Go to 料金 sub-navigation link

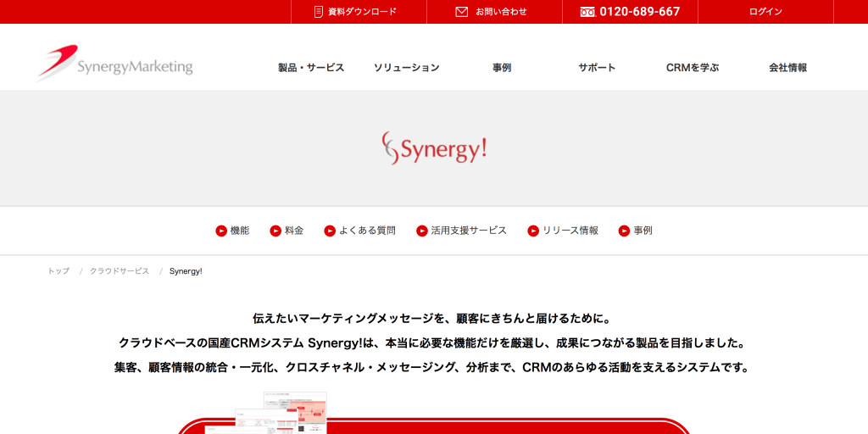click(294, 231)
